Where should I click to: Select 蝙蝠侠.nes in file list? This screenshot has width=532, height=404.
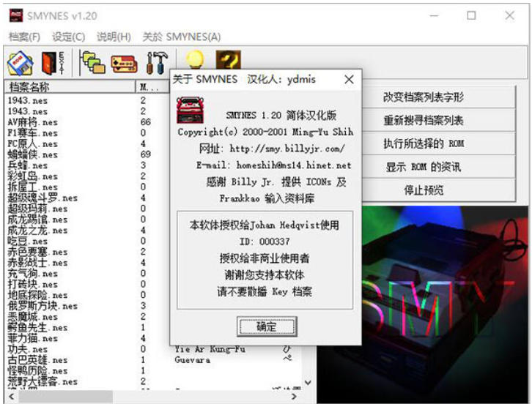[33, 154]
